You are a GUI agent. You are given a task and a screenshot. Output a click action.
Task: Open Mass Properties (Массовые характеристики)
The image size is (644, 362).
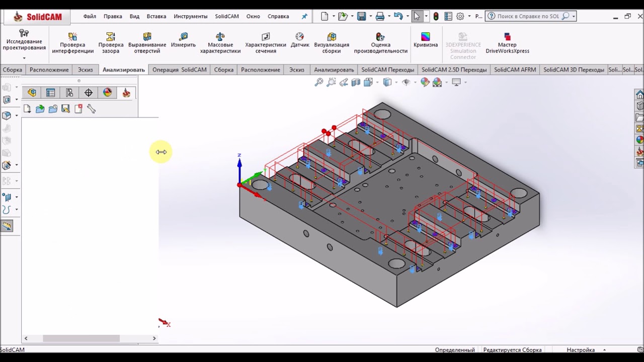pos(220,43)
